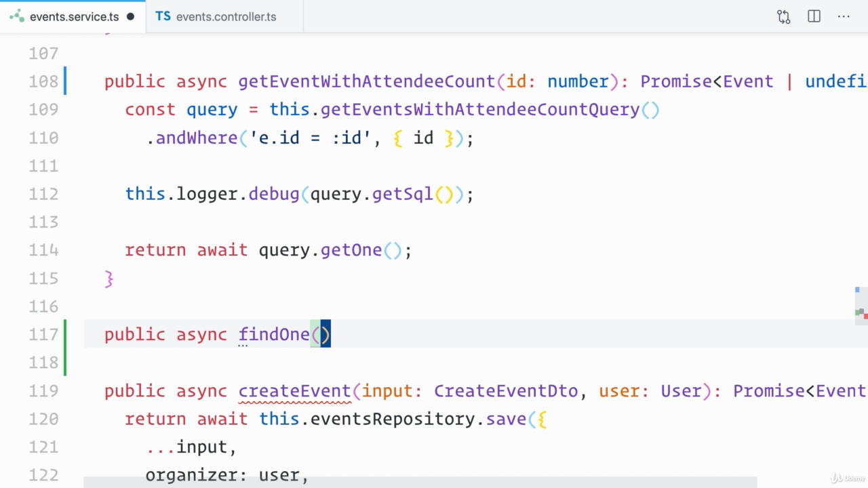Split the editor with the split icon
Viewport: 868px width, 488px height.
coord(814,17)
